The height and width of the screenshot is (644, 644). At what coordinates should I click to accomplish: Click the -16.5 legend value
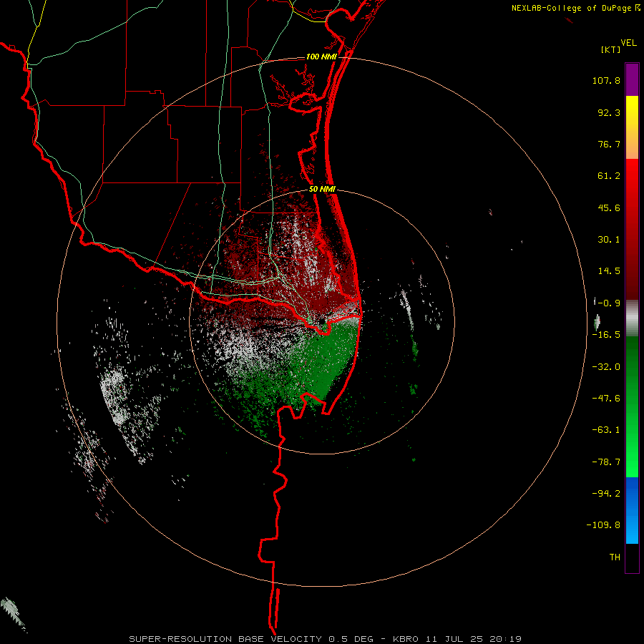click(606, 335)
